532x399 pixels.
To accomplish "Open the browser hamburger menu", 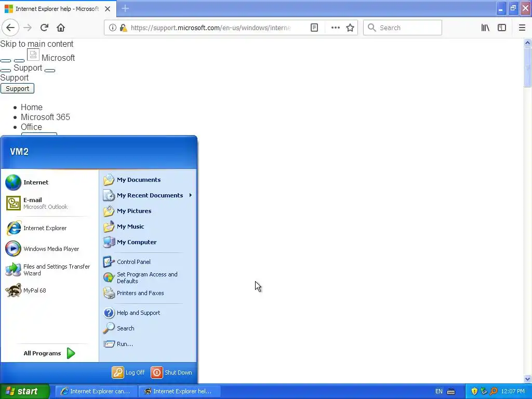I will point(522,28).
